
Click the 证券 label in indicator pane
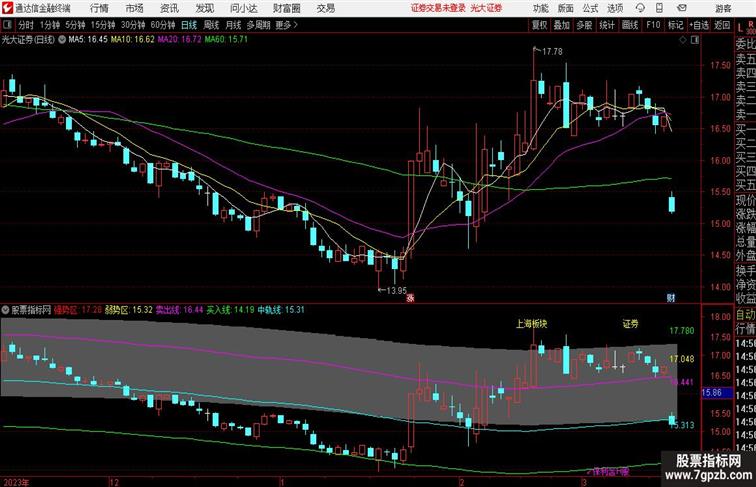coord(631,324)
